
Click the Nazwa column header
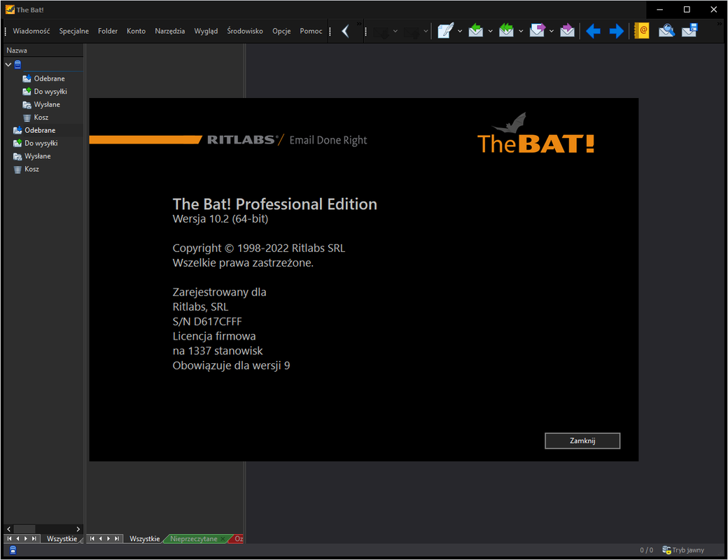click(x=43, y=50)
